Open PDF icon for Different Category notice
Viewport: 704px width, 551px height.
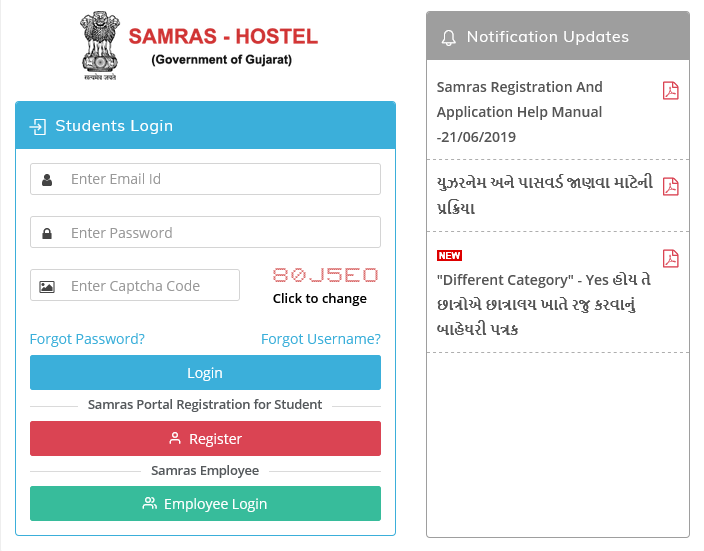click(670, 258)
